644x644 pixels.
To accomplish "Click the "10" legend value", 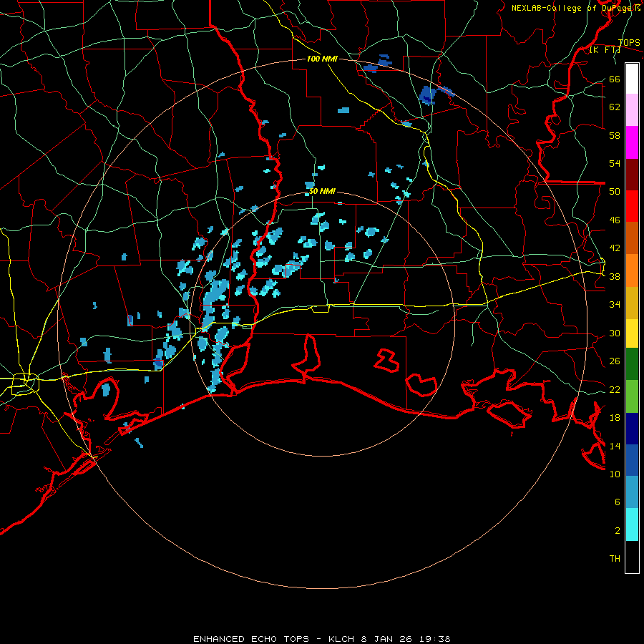I will pos(615,474).
